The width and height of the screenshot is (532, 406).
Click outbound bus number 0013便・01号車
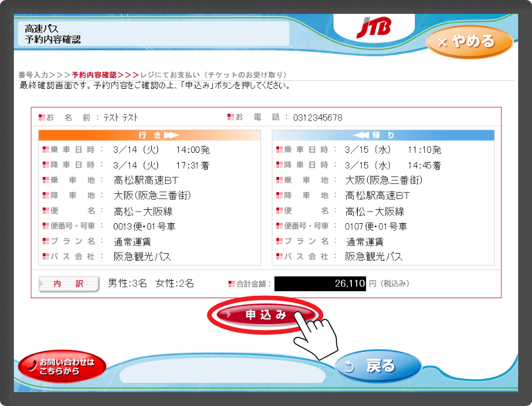click(145, 226)
